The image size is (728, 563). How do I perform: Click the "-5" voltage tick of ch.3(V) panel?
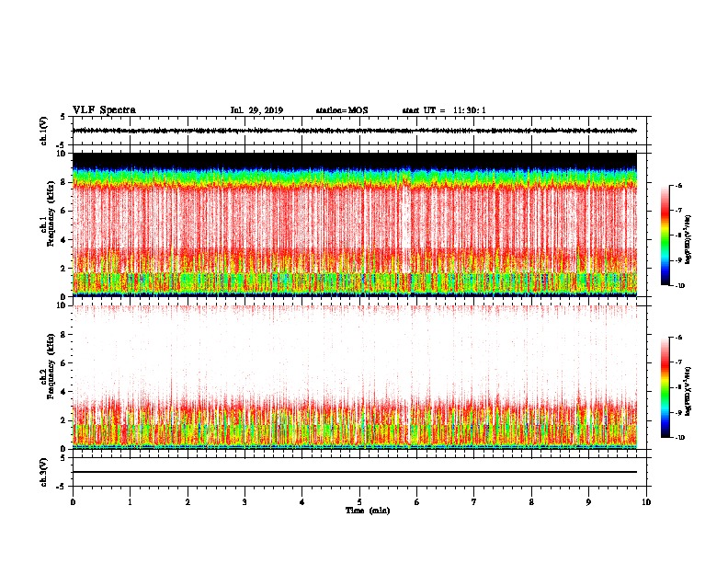[62, 487]
